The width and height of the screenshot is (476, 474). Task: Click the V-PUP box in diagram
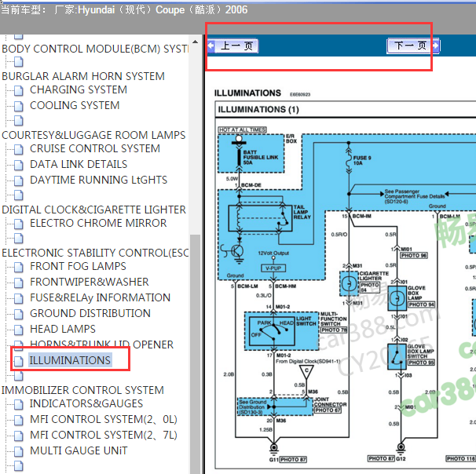click(273, 268)
